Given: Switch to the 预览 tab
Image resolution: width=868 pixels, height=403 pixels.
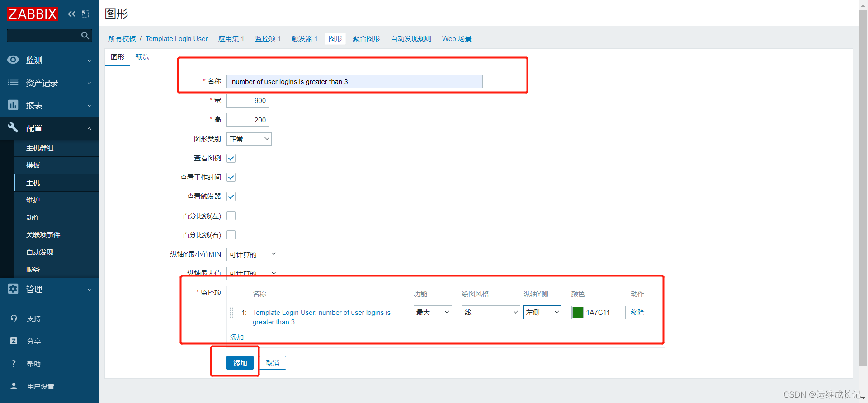Looking at the screenshot, I should (x=142, y=57).
